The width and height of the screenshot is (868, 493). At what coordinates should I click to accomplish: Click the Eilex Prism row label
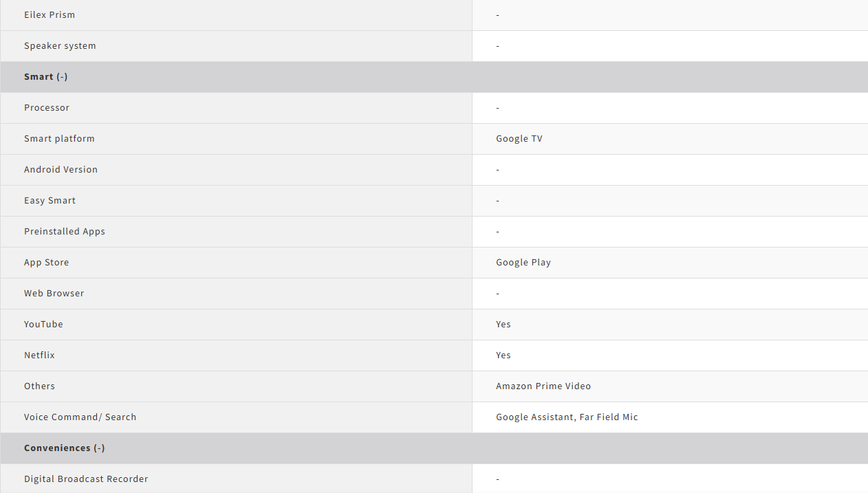(x=50, y=15)
